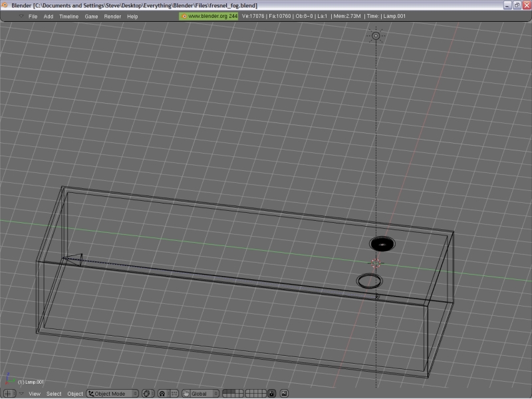Toggle the lock layers to scene button
Viewport: 532px width, 399px height.
(x=272, y=394)
